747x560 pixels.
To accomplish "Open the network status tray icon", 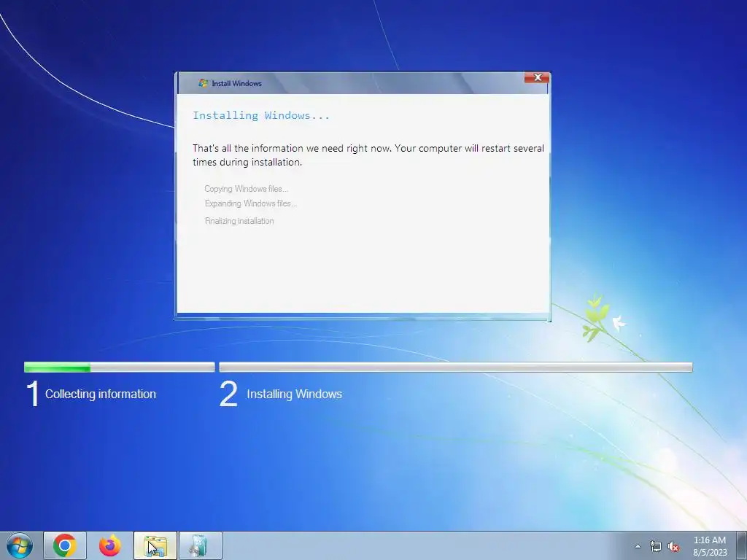I will pos(656,547).
